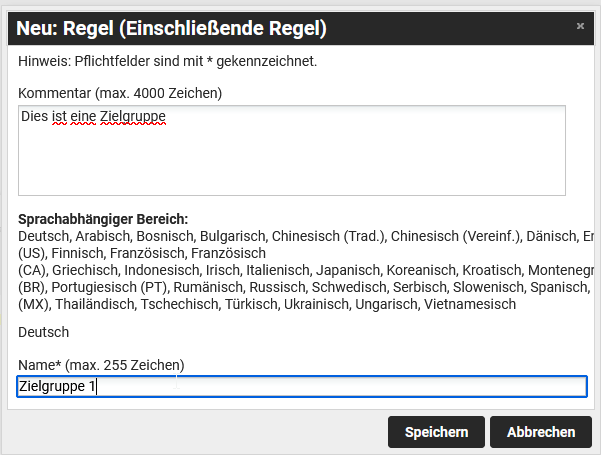601x455 pixels.
Task: Click 'Vietnamesisch' in the language list
Action: tap(470, 304)
